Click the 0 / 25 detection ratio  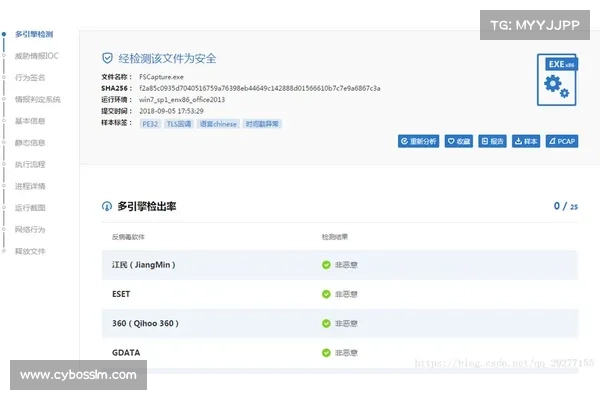pos(566,206)
